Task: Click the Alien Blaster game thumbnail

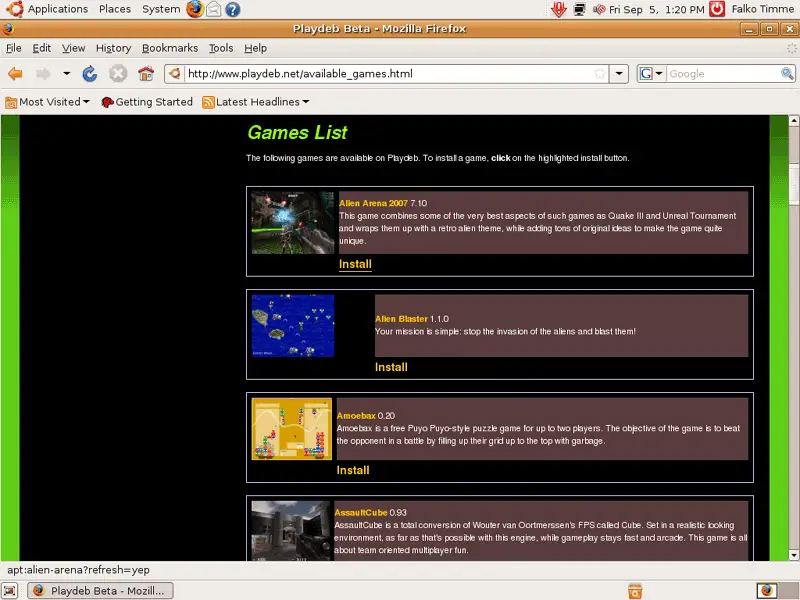Action: [293, 326]
